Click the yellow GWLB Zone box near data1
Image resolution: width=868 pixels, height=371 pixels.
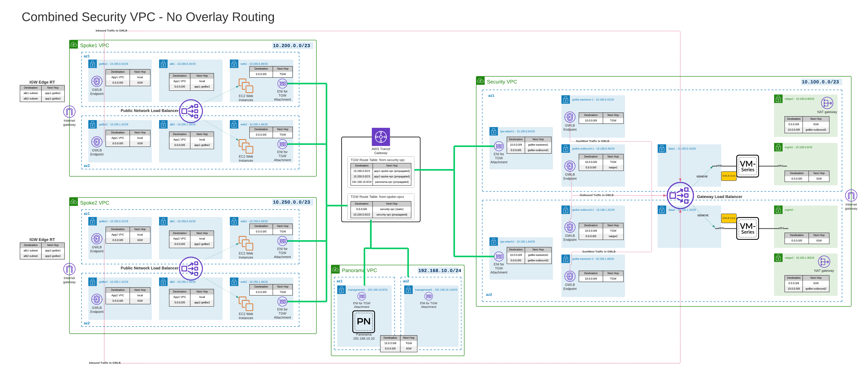[729, 176]
